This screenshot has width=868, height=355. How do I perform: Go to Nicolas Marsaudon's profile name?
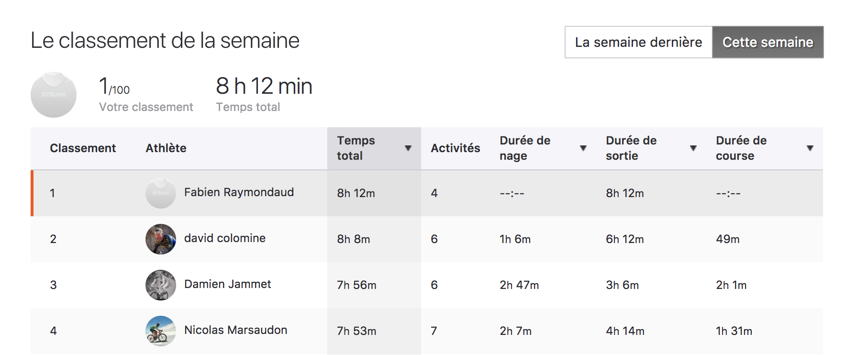click(236, 330)
